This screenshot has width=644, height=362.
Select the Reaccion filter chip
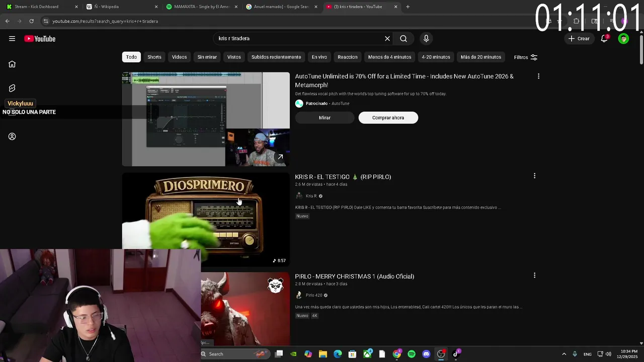[x=348, y=57]
